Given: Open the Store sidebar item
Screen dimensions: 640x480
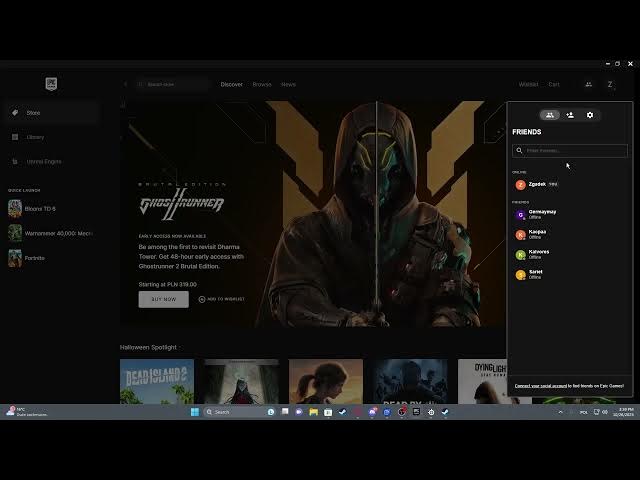Looking at the screenshot, I should (51, 113).
